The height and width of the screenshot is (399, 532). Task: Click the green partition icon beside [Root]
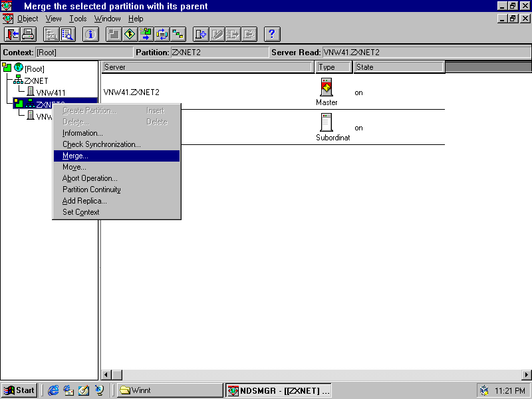[x=7, y=67]
